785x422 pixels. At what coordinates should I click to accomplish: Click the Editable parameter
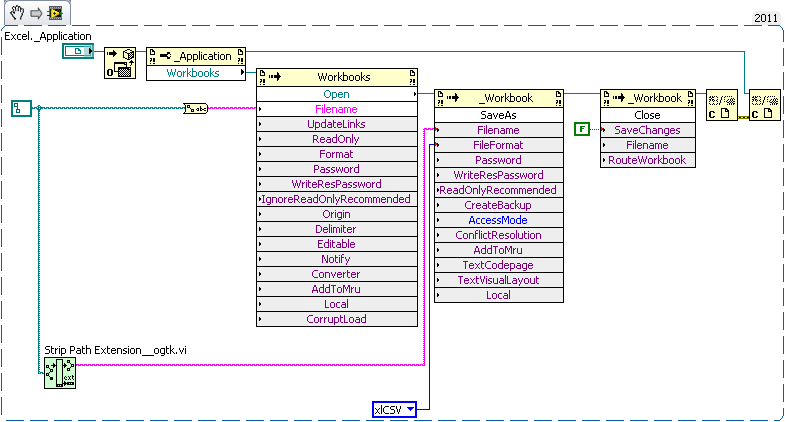click(x=337, y=244)
